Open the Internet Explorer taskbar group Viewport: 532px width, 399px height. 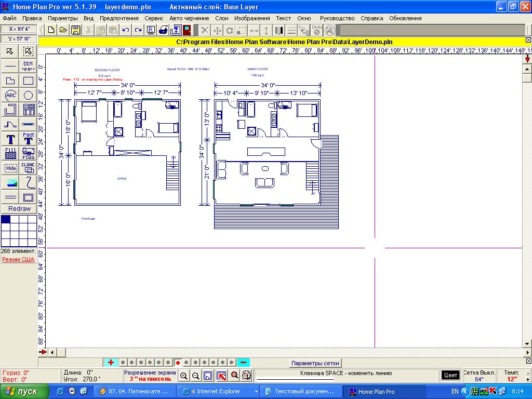[x=219, y=391]
